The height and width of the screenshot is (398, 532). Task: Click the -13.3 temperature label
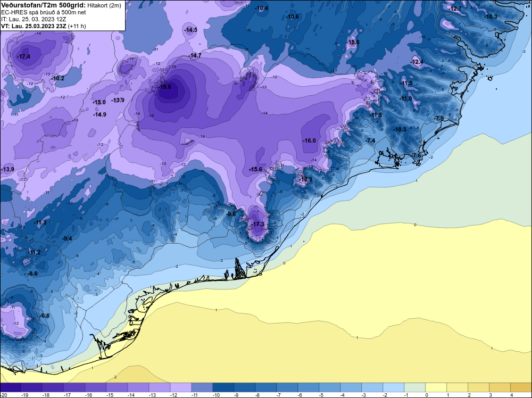click(x=306, y=179)
